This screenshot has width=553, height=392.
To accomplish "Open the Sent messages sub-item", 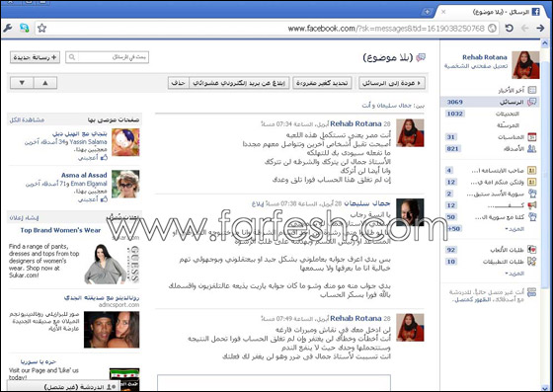I will 508,125.
